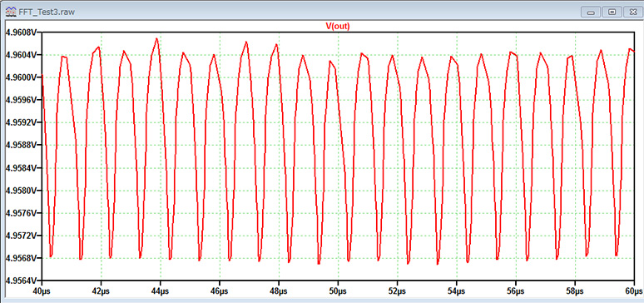Click the 4.9608V vertical axis label
This screenshot has height=303, width=644.
click(20, 32)
